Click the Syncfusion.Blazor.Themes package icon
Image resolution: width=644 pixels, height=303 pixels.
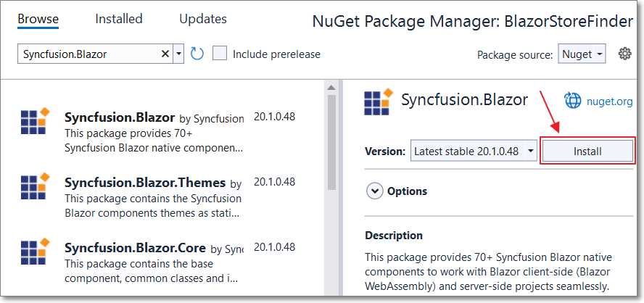(x=35, y=186)
